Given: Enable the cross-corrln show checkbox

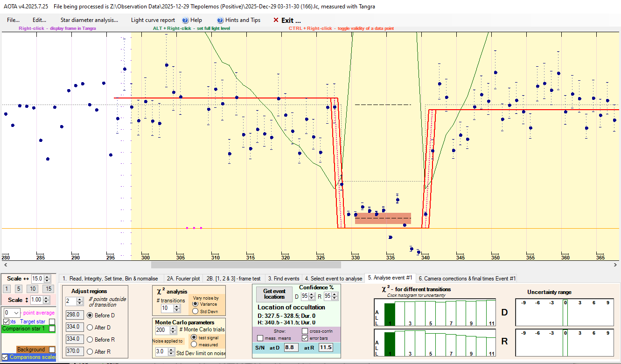Looking at the screenshot, I should [x=305, y=331].
